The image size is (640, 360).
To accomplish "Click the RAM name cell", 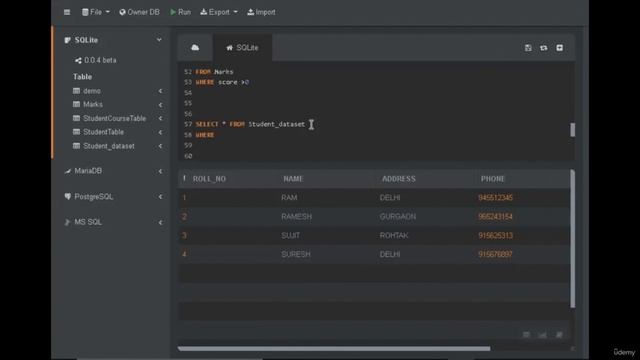I will (289, 198).
